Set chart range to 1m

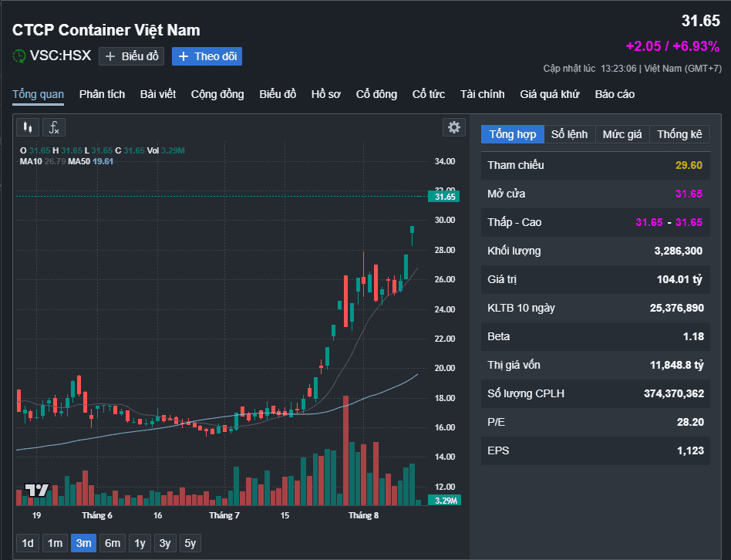pyautogui.click(x=55, y=543)
